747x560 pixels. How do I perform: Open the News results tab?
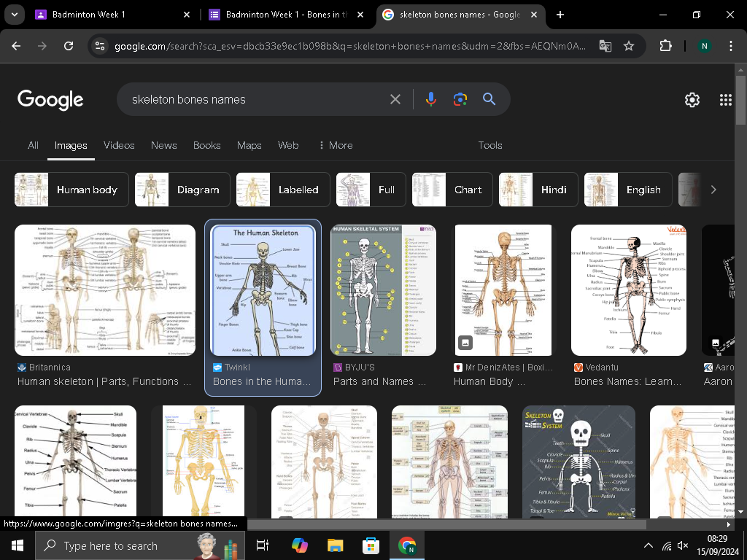[x=164, y=145]
